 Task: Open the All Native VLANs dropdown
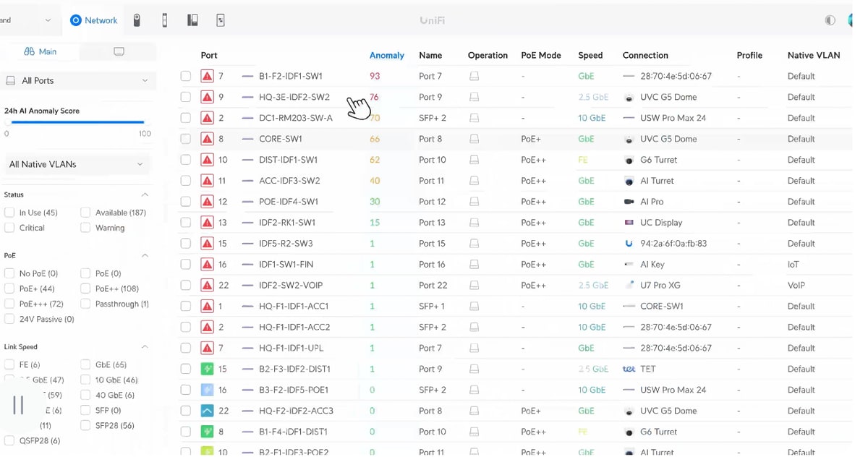78,164
